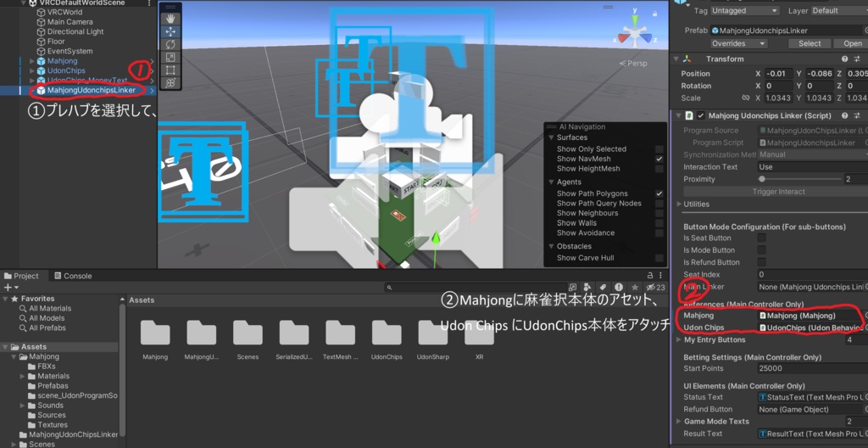Open the XR folder thumbnail
The width and height of the screenshot is (868, 448).
coord(479,333)
